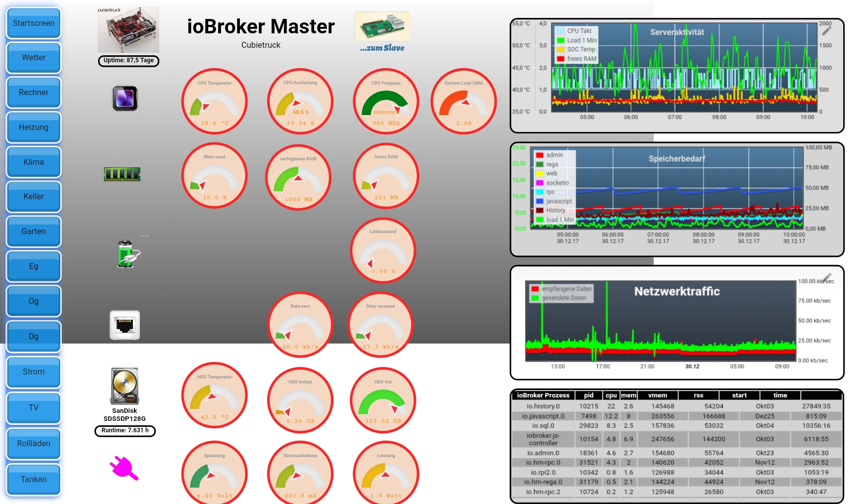
Task: Switch to the Heizung view
Action: pyautogui.click(x=33, y=127)
